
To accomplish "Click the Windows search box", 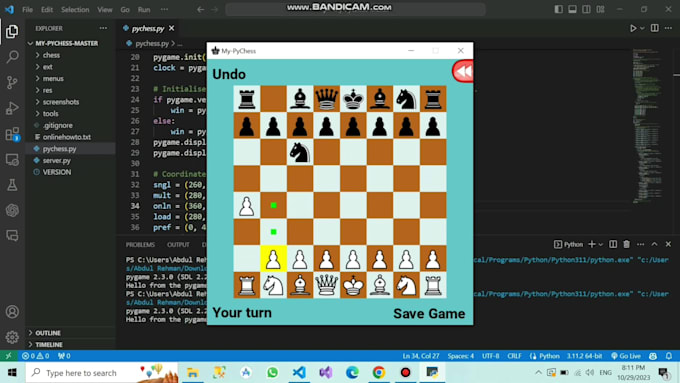I will click(x=102, y=373).
